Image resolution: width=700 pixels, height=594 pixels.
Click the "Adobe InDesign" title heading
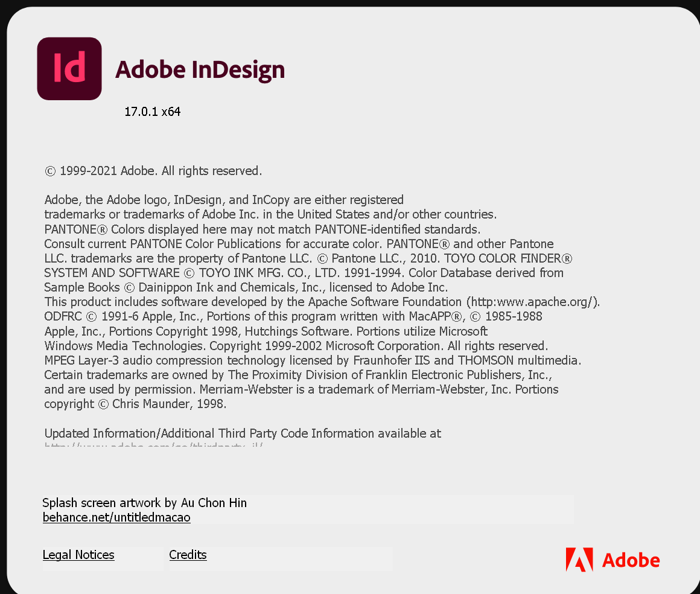pyautogui.click(x=200, y=69)
